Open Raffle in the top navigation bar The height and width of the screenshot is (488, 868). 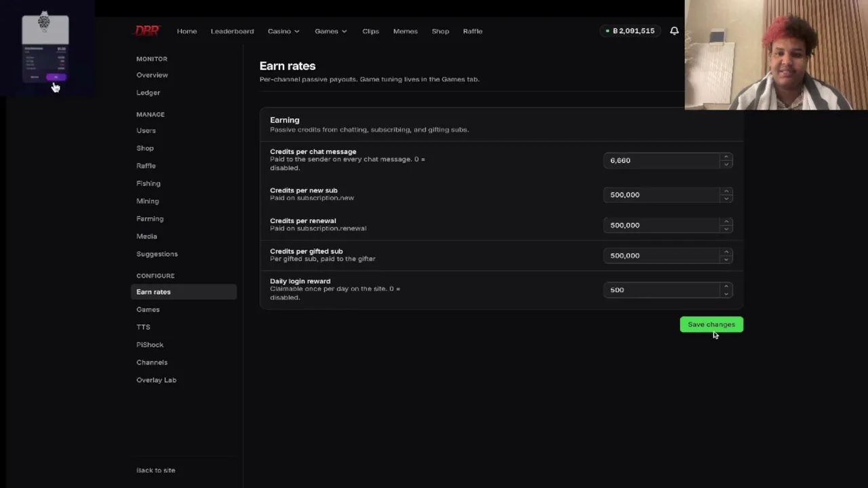click(x=473, y=31)
